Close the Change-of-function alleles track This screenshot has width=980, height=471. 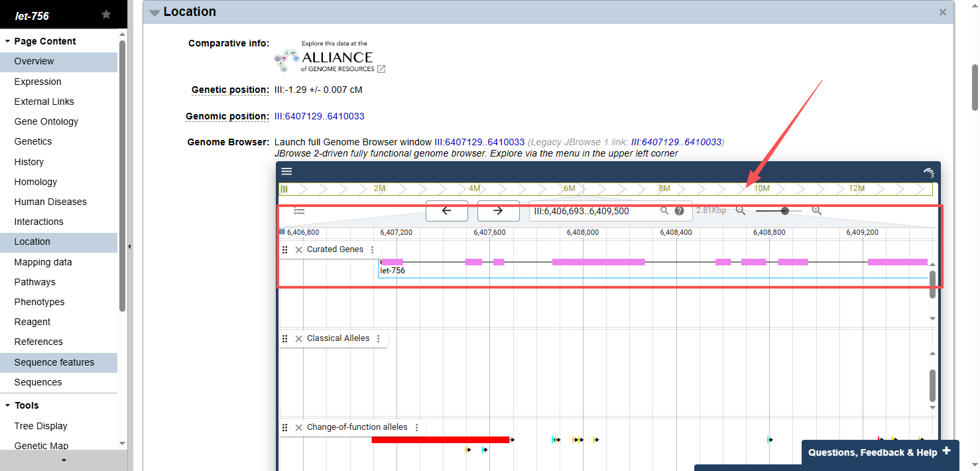coord(298,428)
